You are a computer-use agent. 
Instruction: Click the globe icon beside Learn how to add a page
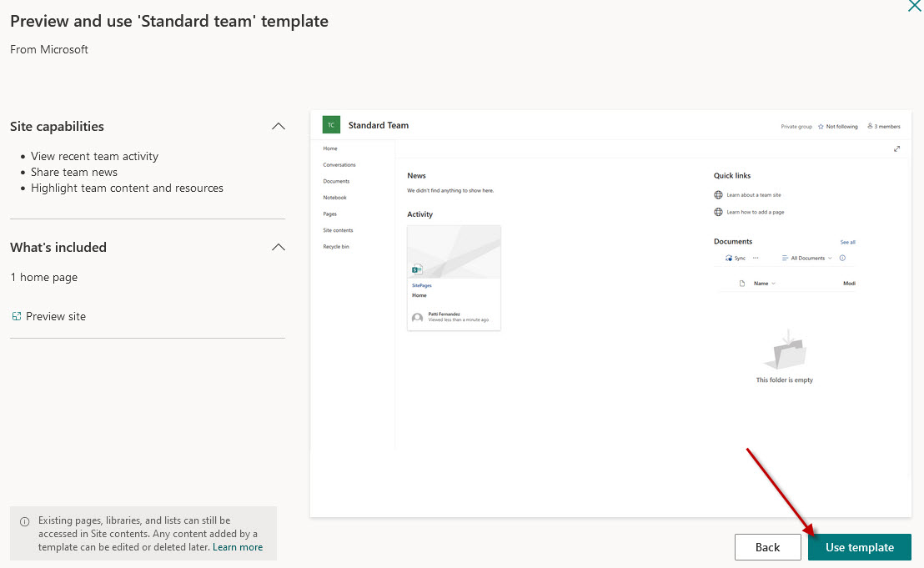pyautogui.click(x=718, y=212)
